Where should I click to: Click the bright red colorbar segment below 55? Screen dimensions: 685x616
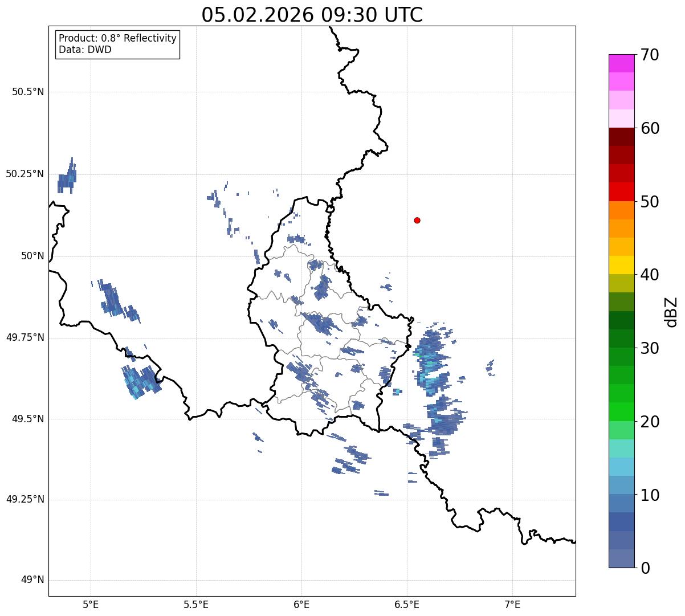[x=621, y=192]
